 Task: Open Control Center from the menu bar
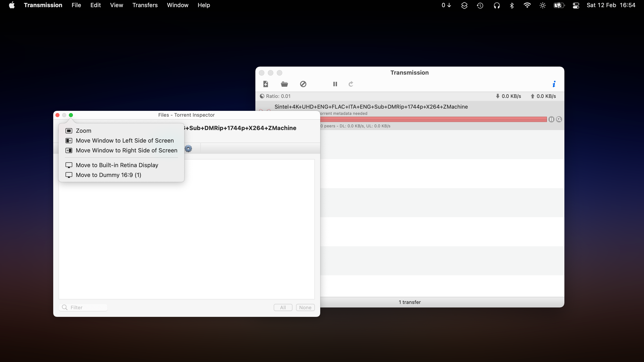tap(576, 5)
